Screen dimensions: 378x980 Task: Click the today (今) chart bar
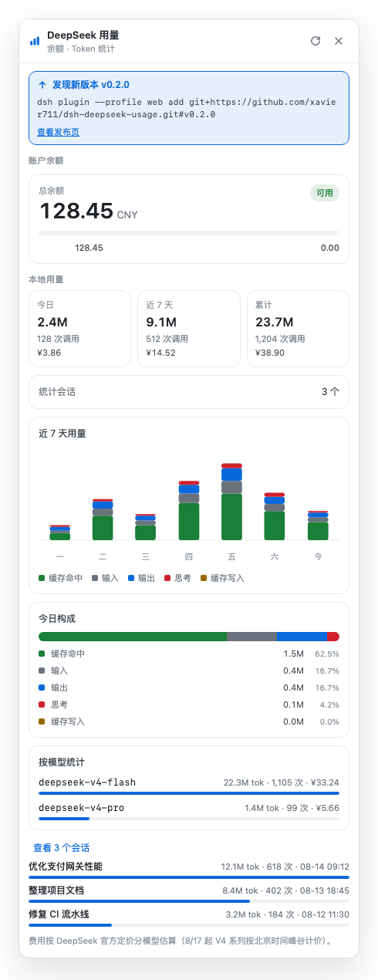[x=318, y=525]
